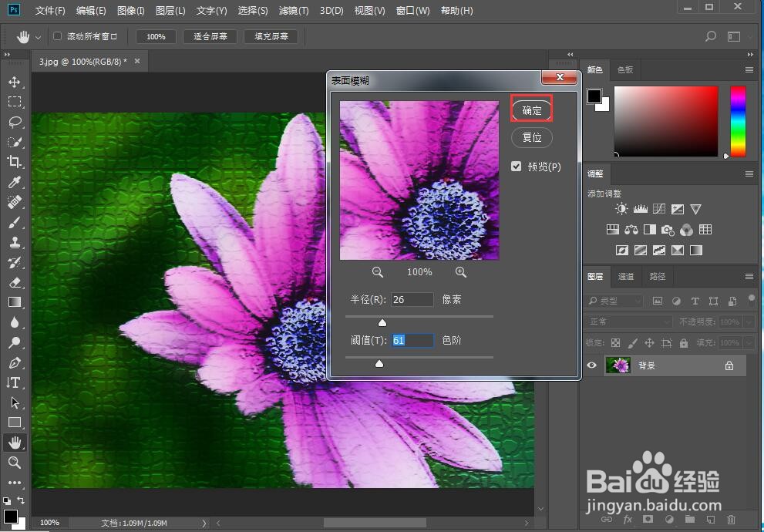This screenshot has width=764, height=532.
Task: Open the Image (图像) menu
Action: pos(131,10)
